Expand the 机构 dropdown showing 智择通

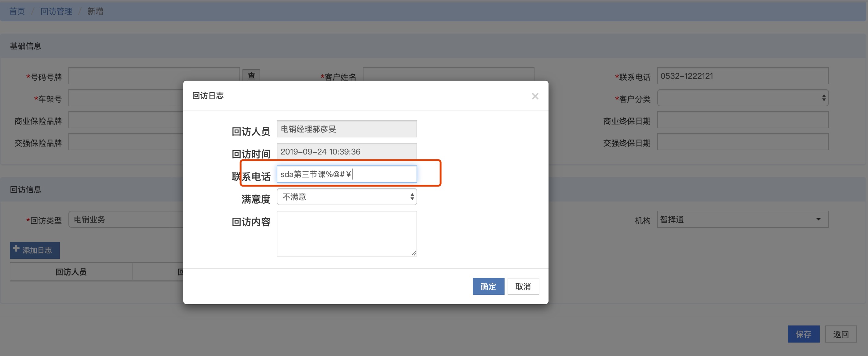742,220
